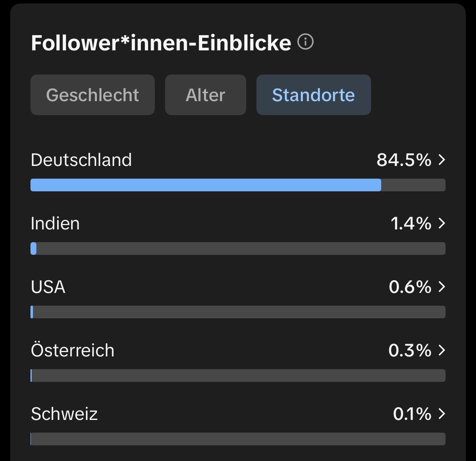The width and height of the screenshot is (476, 461).
Task: Open the Alter tab
Action: [205, 95]
